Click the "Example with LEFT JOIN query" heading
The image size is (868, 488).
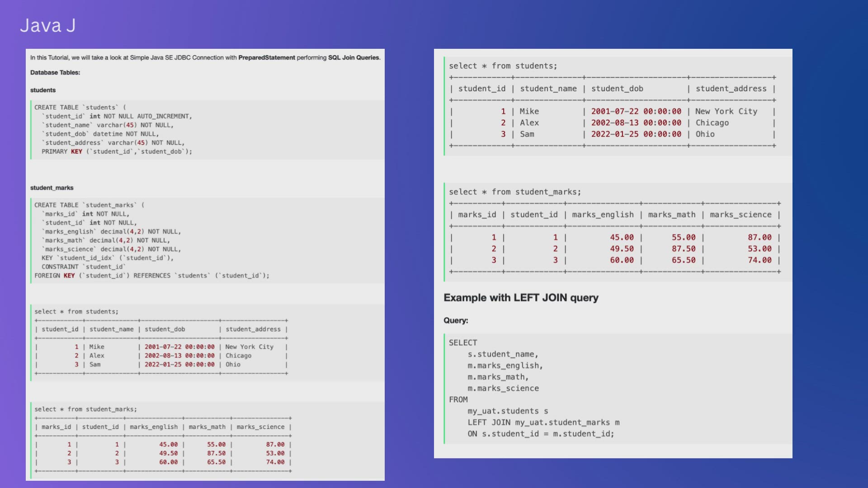click(x=521, y=298)
